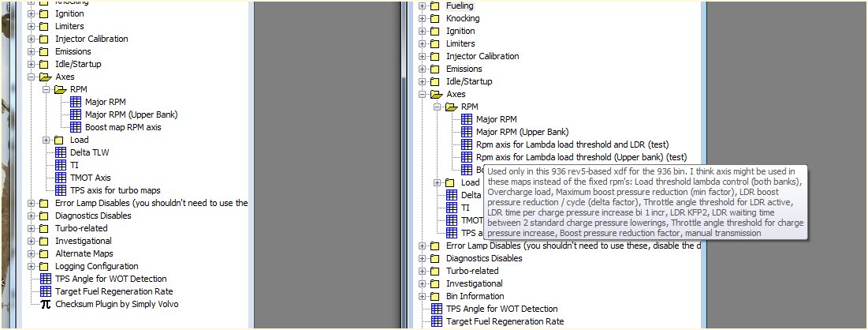Click Major RPM table icon in left panel
Image resolution: width=868 pixels, height=330 pixels.
pos(76,102)
